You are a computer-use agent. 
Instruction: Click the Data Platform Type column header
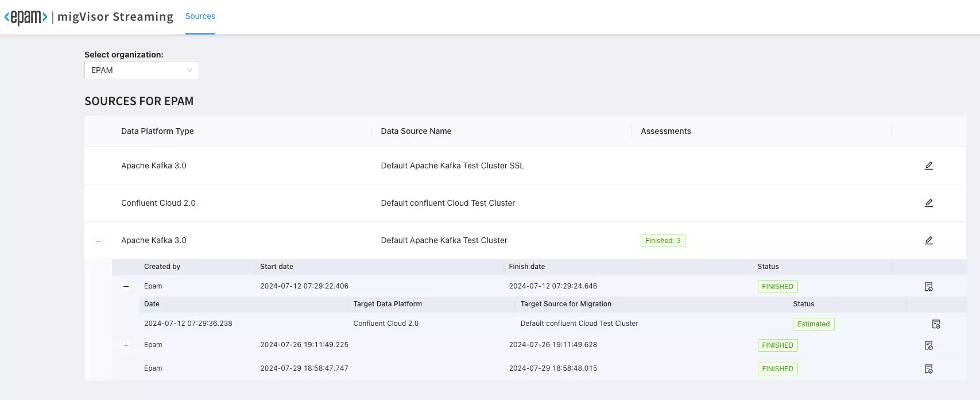(x=157, y=131)
